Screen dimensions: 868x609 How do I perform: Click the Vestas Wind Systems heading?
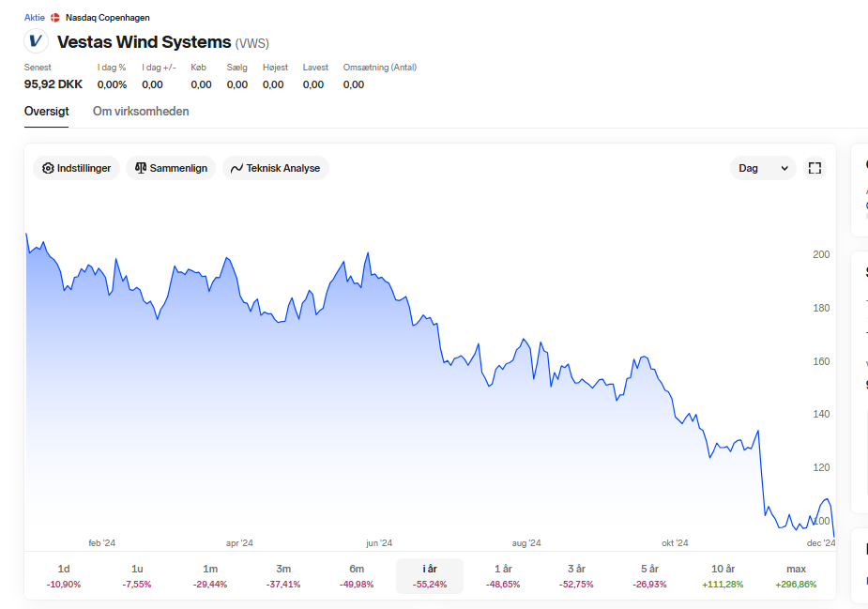click(144, 42)
